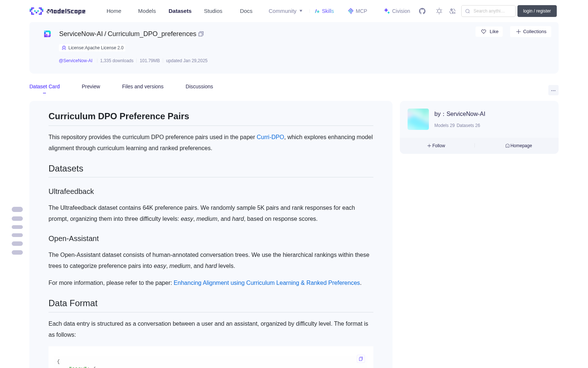Go to the Civision page

pyautogui.click(x=397, y=11)
